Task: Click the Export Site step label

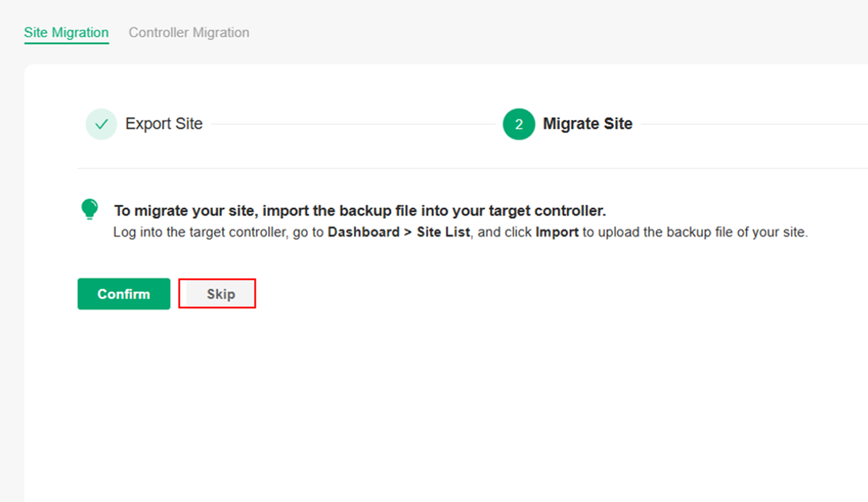Action: pos(164,124)
